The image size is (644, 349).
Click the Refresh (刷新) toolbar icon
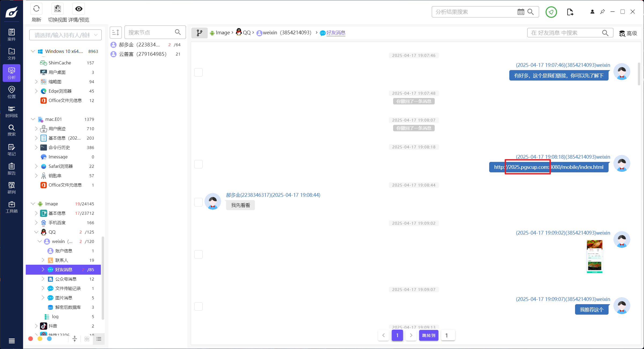click(36, 9)
